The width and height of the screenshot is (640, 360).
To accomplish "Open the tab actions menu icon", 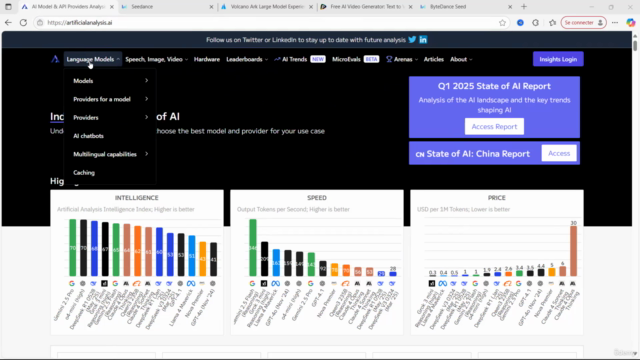I will point(8,7).
